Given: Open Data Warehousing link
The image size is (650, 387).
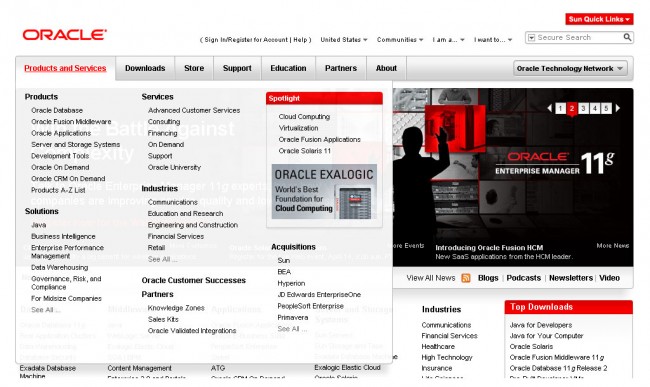Looking at the screenshot, I should pos(59,267).
